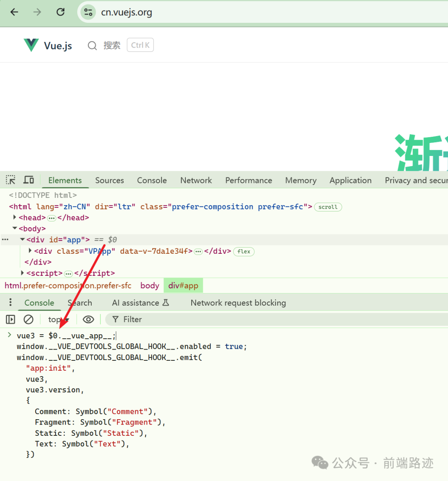Open the 搜索 search box
Image resolution: width=448 pixels, height=481 pixels.
(112, 45)
